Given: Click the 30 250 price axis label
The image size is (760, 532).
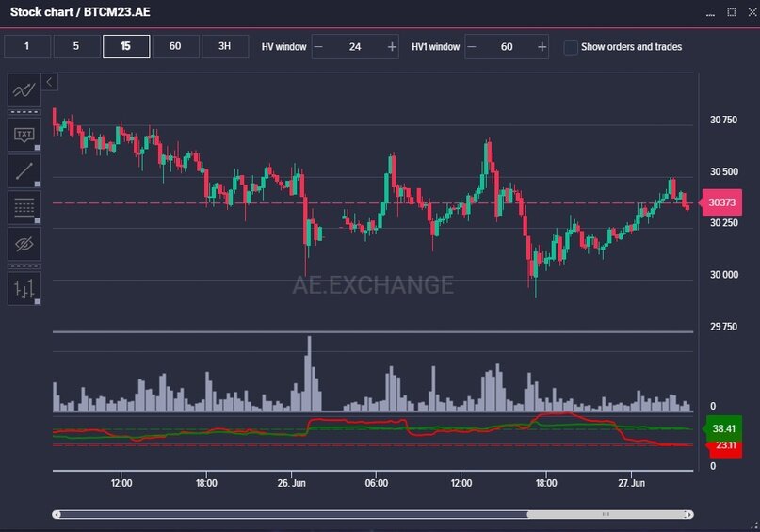Looking at the screenshot, I should coord(724,223).
